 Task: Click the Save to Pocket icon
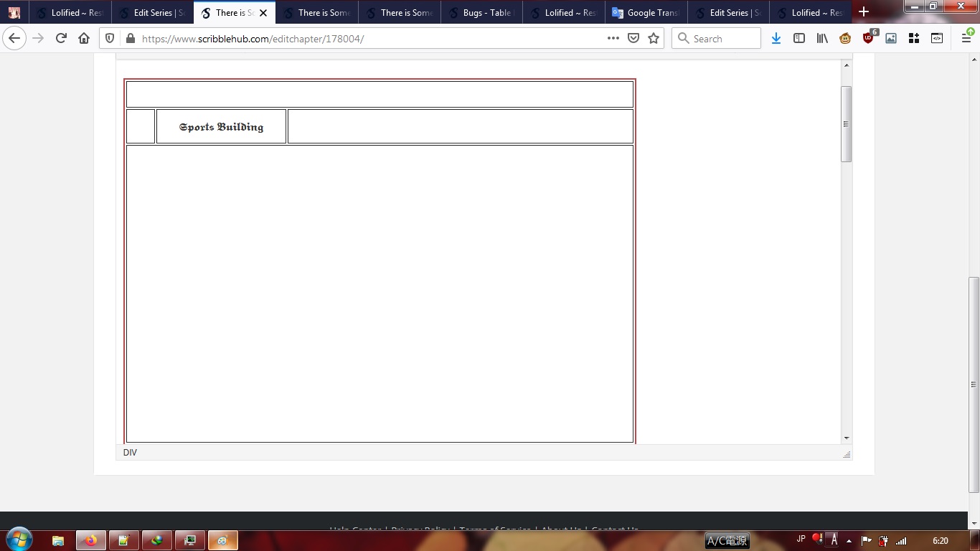[x=633, y=39]
